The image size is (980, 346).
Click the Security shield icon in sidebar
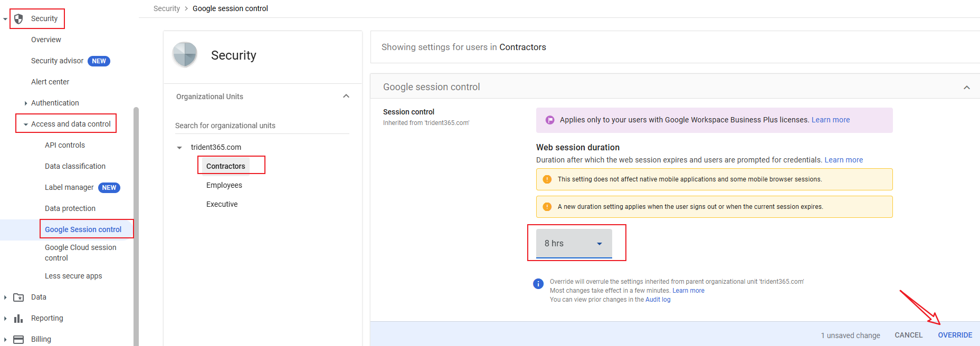[19, 19]
